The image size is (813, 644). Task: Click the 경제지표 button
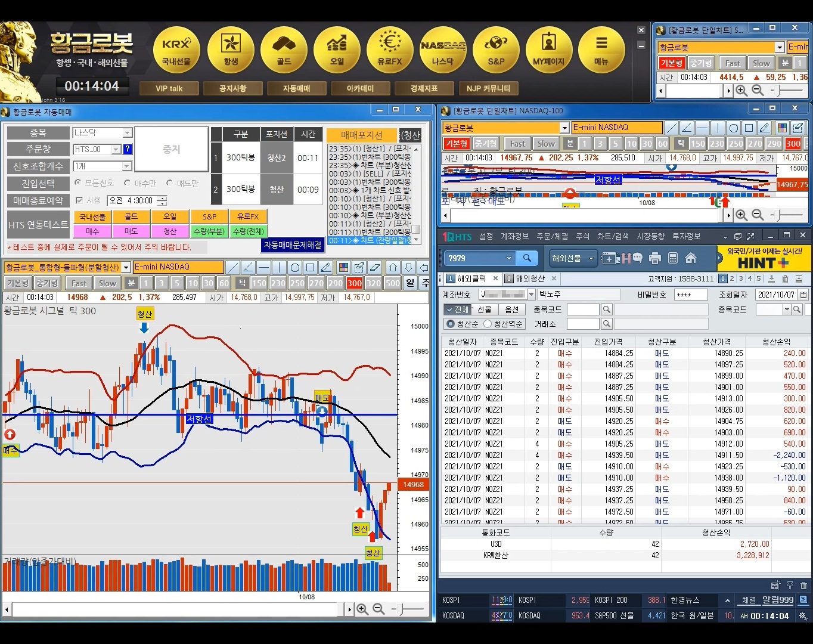[424, 88]
